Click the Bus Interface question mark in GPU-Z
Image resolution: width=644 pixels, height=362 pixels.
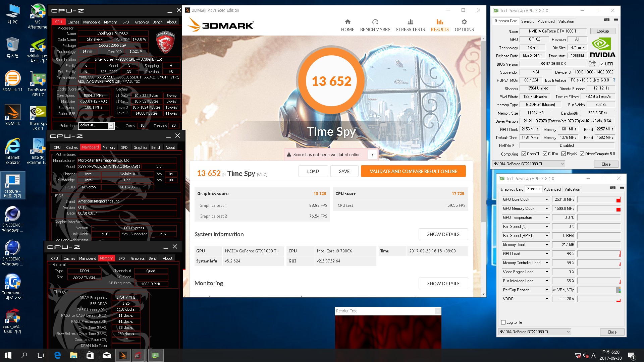(x=614, y=80)
